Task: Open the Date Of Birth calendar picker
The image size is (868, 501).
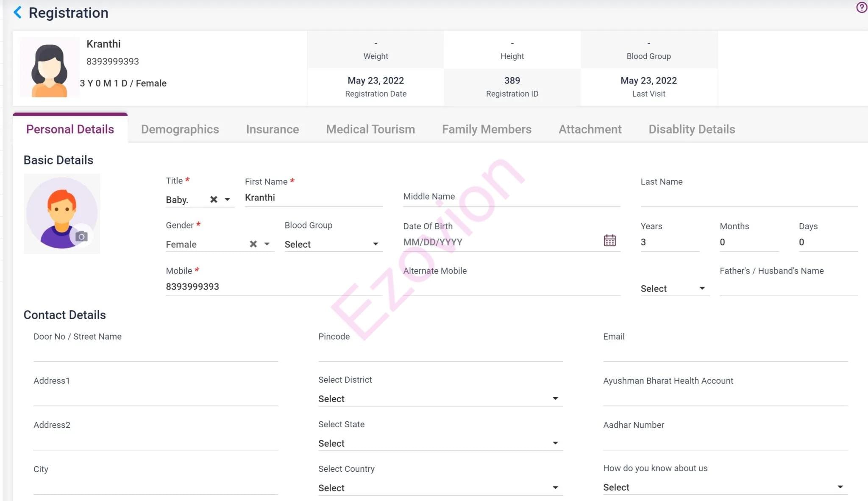Action: (609, 241)
